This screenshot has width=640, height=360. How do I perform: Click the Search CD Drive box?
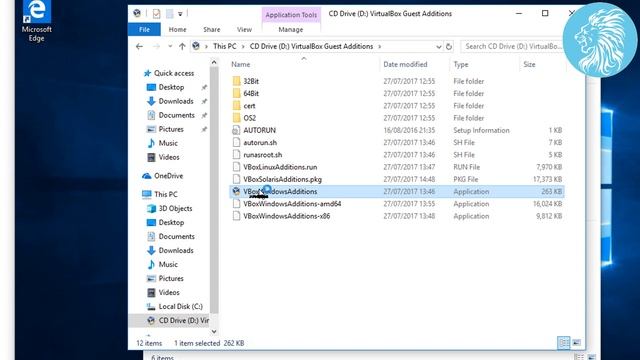(513, 47)
